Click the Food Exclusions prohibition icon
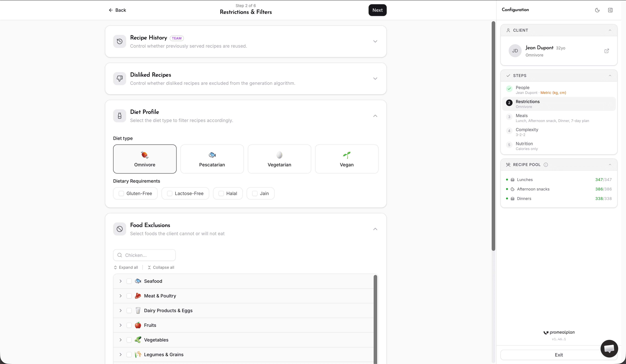Image resolution: width=626 pixels, height=364 pixels. (x=119, y=229)
